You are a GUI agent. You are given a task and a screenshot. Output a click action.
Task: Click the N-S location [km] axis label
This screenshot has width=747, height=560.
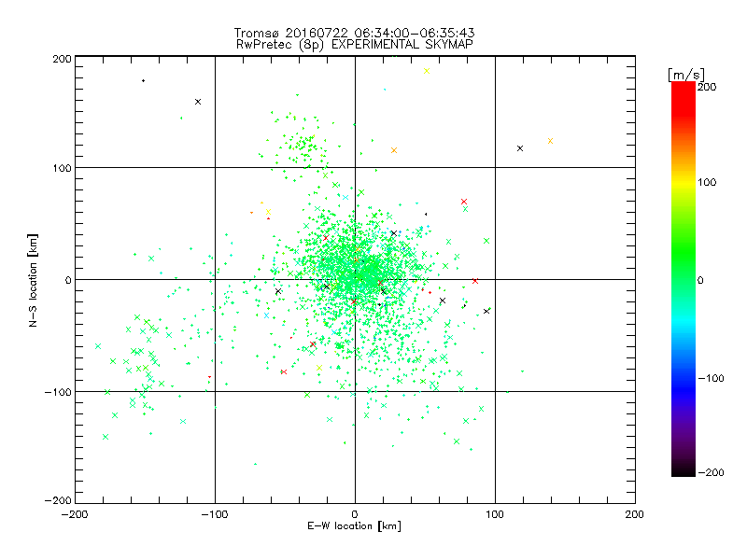(33, 281)
